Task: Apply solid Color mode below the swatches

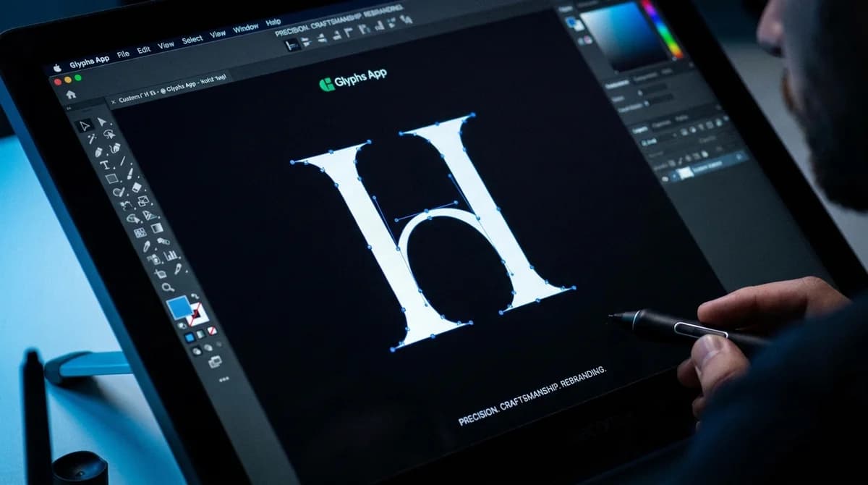Action: [189, 337]
